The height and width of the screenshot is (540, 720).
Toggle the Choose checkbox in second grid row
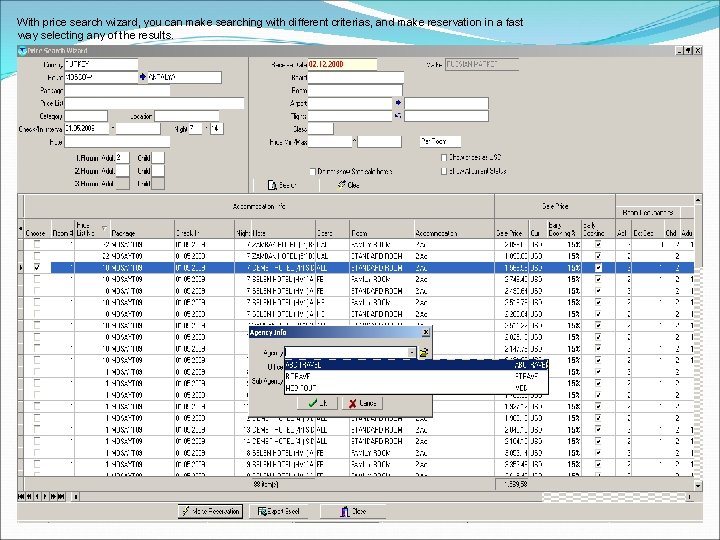pyautogui.click(x=37, y=256)
